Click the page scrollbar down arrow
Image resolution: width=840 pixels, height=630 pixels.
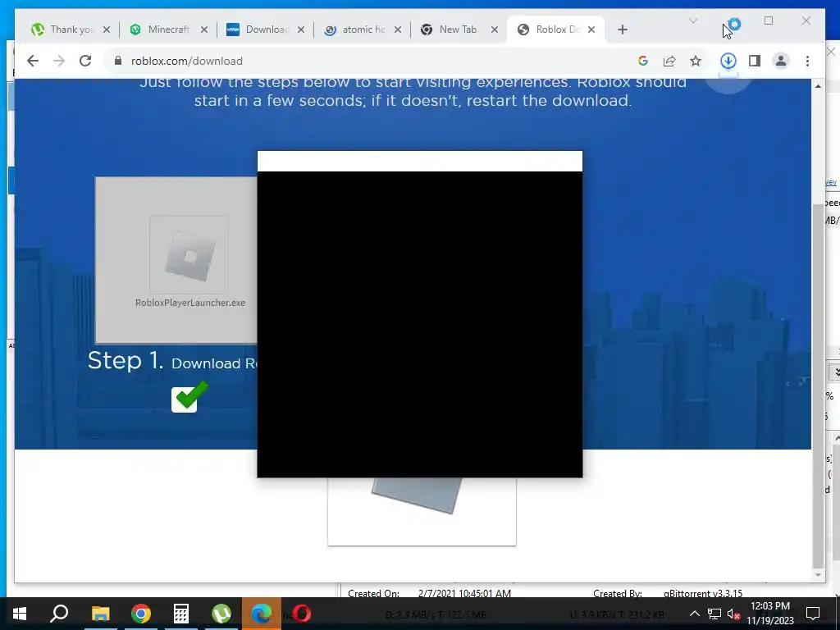818,575
